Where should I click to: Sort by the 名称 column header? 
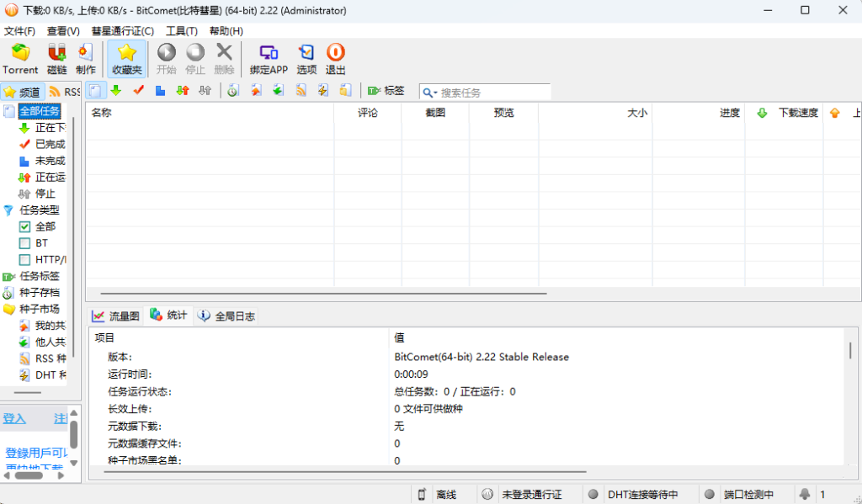(210, 113)
